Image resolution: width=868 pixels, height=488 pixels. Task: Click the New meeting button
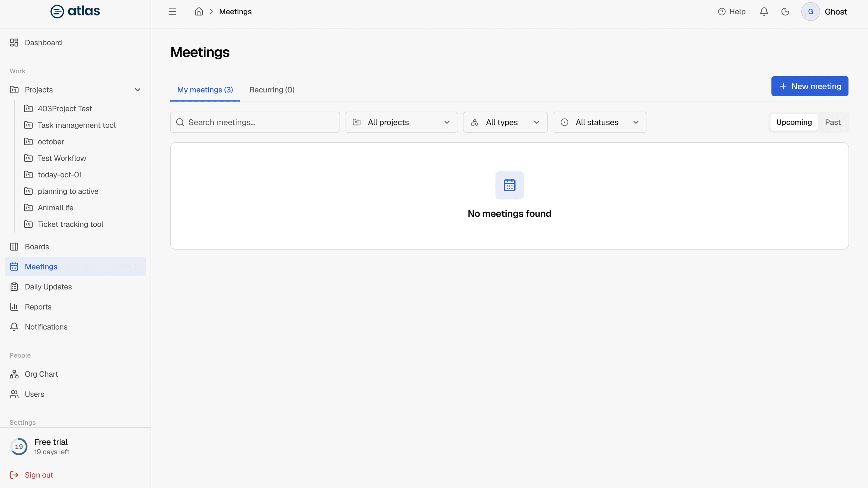tap(810, 86)
